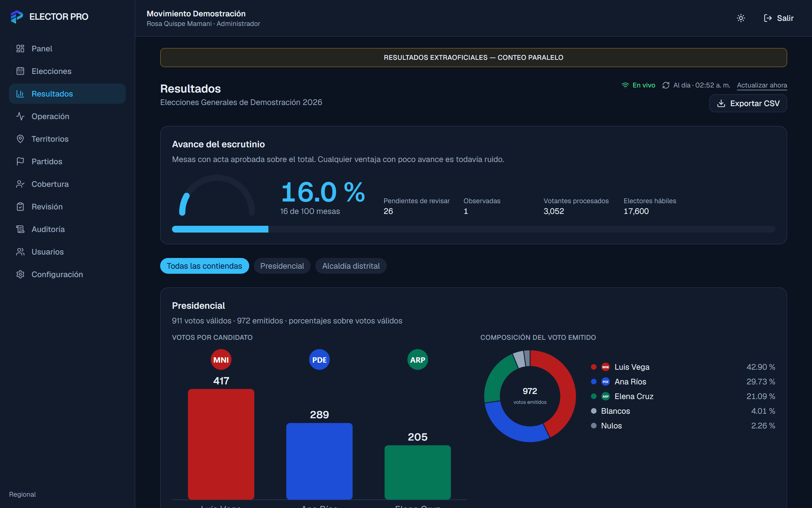Click the Regional label at sidebar bottom

click(23, 494)
